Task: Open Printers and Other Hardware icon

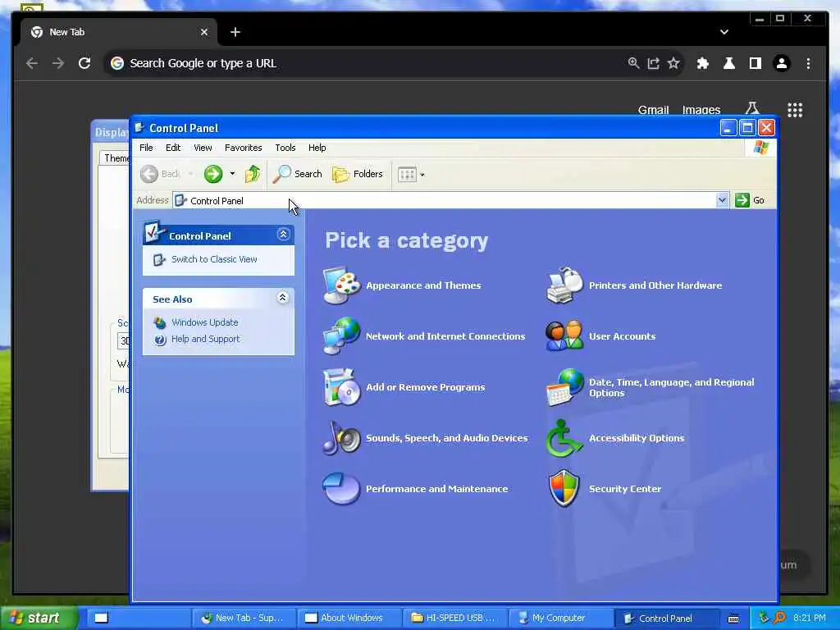Action: (564, 285)
